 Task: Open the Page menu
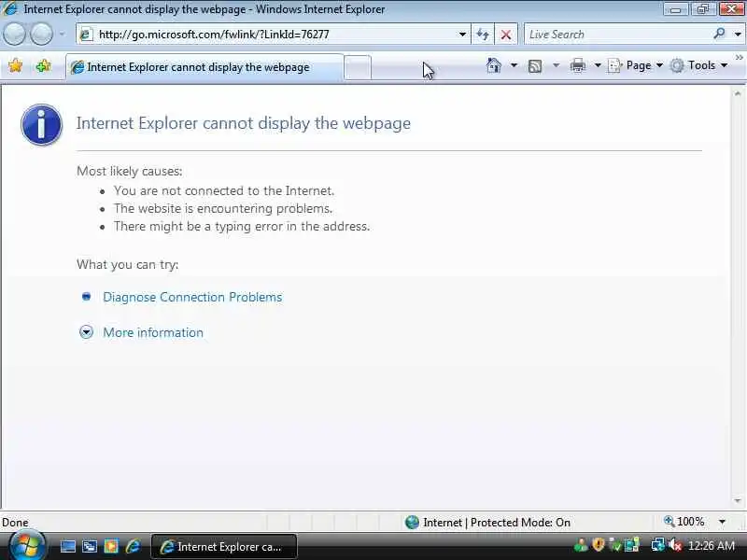(x=636, y=65)
